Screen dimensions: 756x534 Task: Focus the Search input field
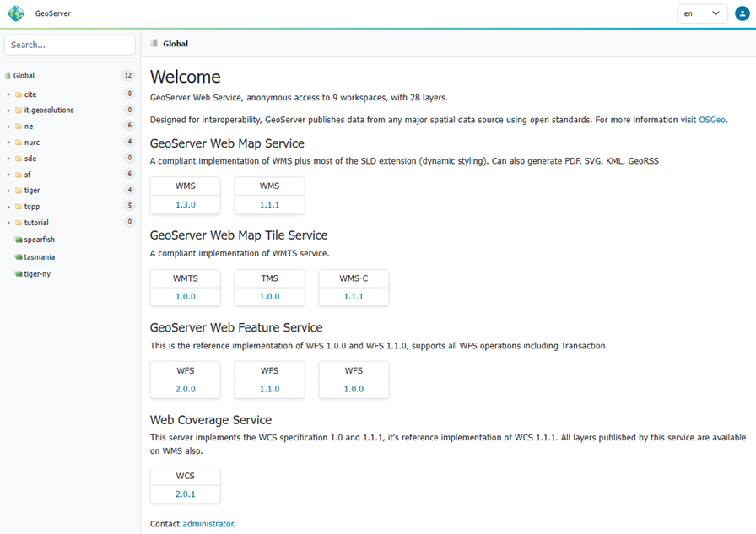pos(70,45)
